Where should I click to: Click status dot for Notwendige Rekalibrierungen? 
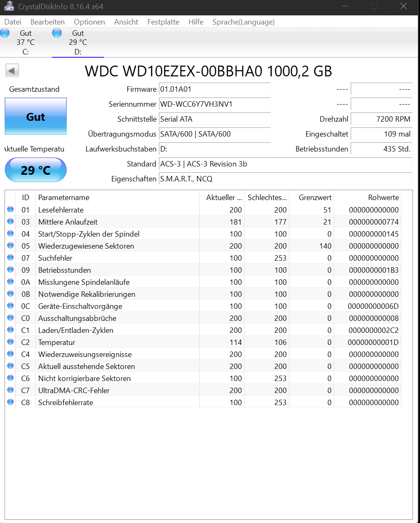[10, 294]
